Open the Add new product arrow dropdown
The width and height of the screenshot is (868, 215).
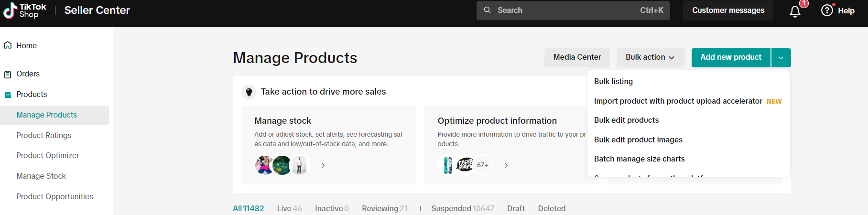pos(781,58)
